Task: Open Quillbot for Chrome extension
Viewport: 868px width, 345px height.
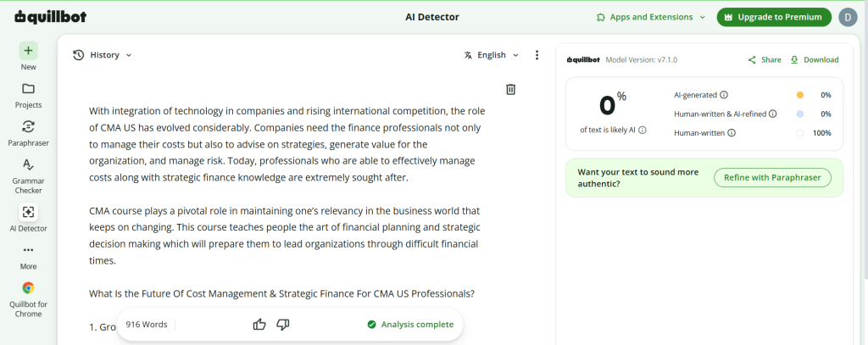Action: [x=28, y=299]
